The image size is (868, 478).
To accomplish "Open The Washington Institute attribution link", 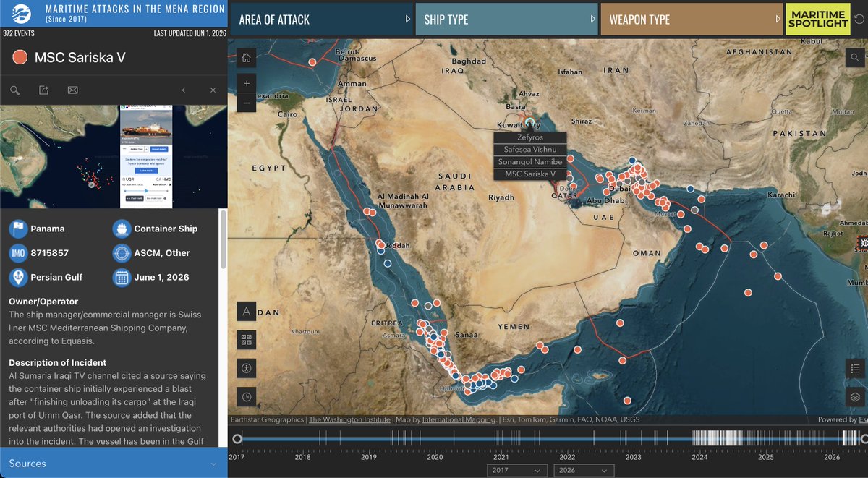I will coord(349,419).
